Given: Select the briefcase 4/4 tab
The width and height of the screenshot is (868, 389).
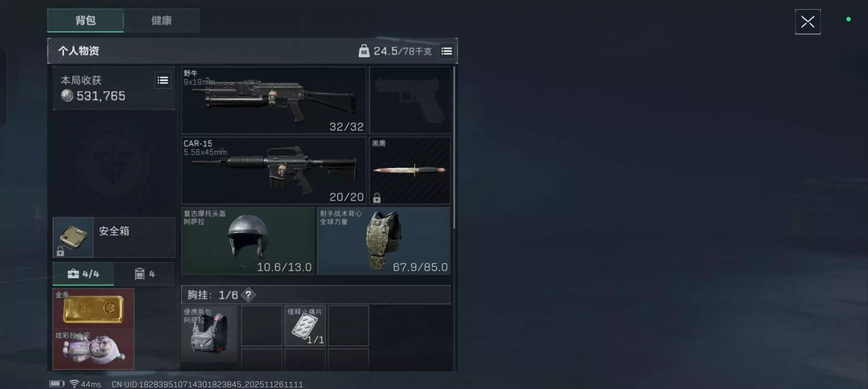Looking at the screenshot, I should click(x=83, y=274).
